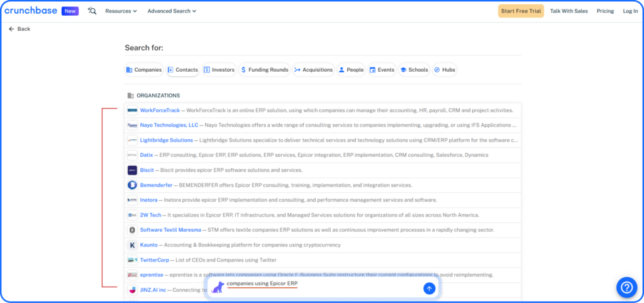Click the New badge beside the logo
The width and height of the screenshot is (644, 303).
70,11
